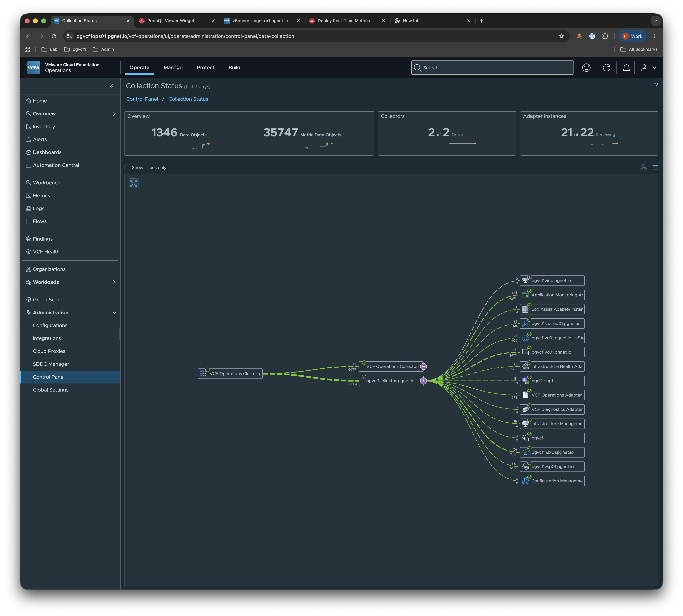The image size is (683, 616).
Task: Open the notifications bell
Action: [x=626, y=68]
